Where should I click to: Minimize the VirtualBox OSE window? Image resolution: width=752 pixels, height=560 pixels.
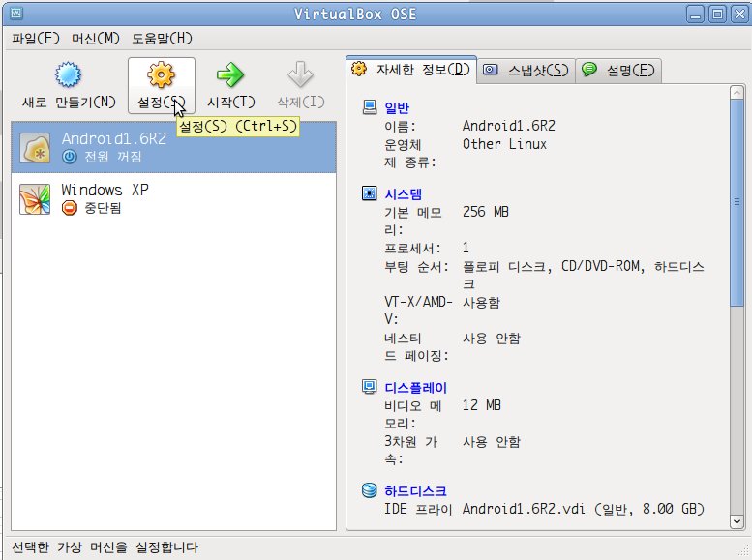(695, 14)
